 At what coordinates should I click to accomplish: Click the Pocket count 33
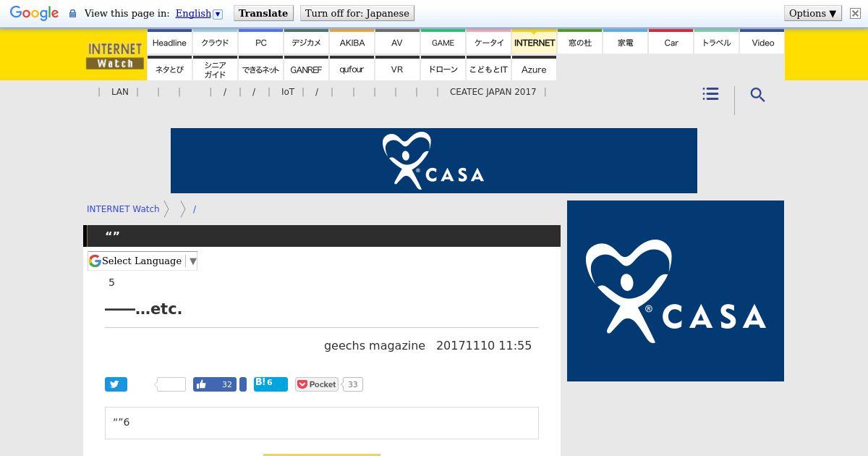pyautogui.click(x=352, y=384)
